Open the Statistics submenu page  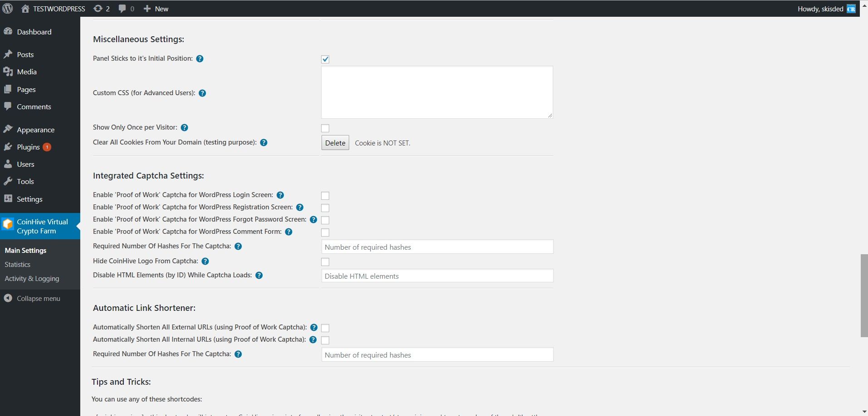click(18, 265)
